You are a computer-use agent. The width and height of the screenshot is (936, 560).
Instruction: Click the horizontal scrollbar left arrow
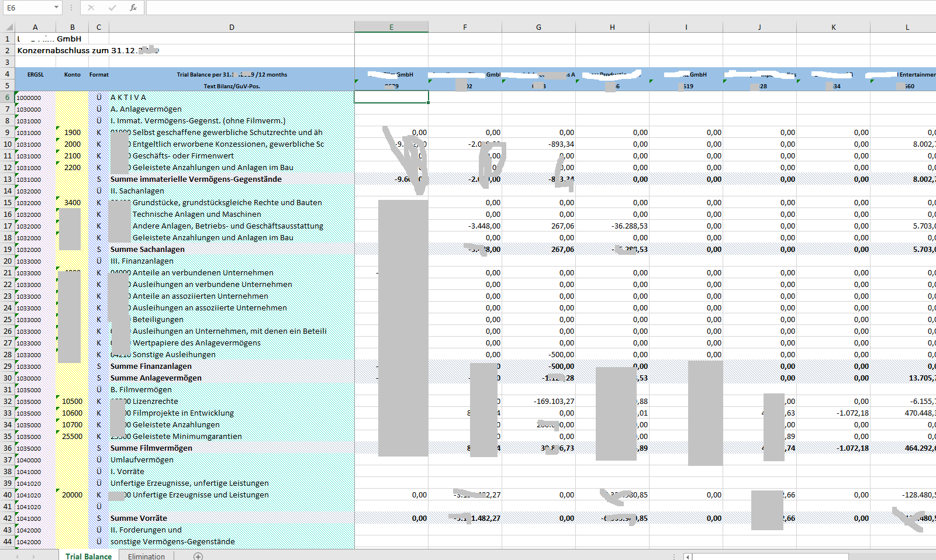(688, 556)
